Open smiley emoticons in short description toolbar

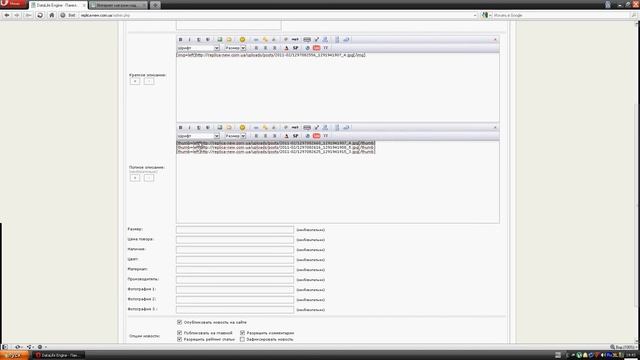click(x=242, y=40)
